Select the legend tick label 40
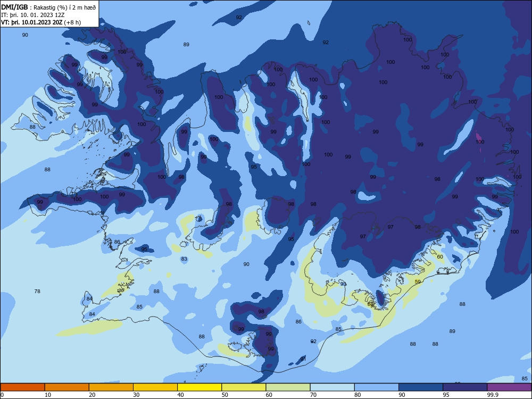This screenshot has height=399, width=532. (x=180, y=395)
